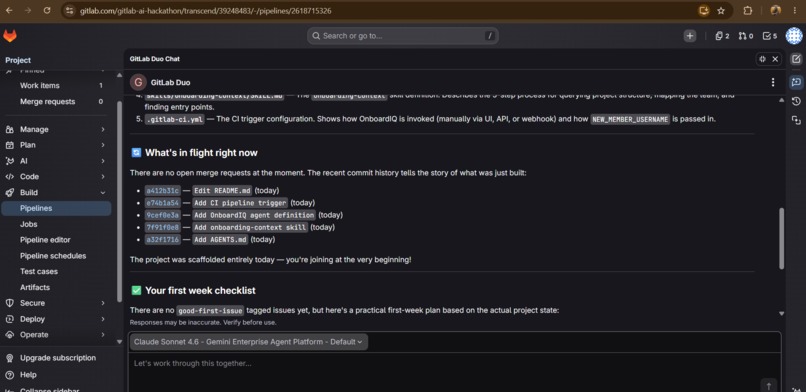
Task: Go back with browser back arrow
Action: (x=9, y=10)
